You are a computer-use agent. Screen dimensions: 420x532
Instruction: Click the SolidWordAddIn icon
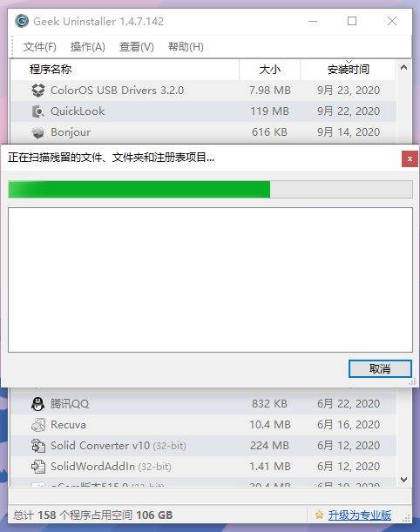point(38,467)
